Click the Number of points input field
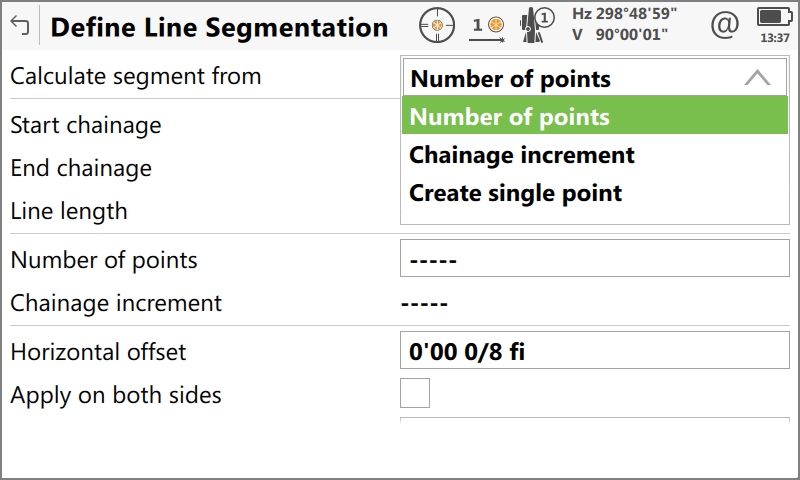 (x=595, y=260)
